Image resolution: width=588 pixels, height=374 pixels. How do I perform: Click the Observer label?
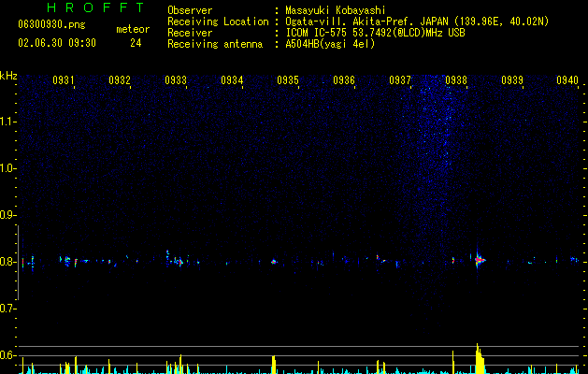(190, 10)
